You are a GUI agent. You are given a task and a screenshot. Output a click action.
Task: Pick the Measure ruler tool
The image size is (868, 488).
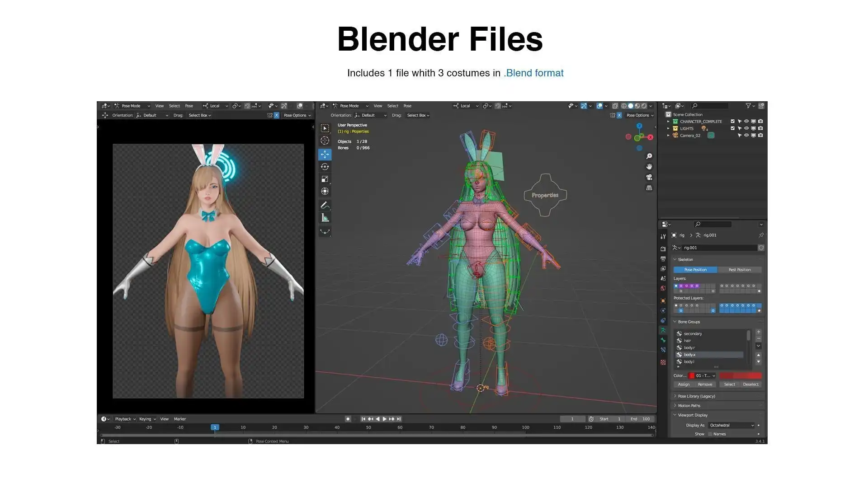pyautogui.click(x=325, y=218)
